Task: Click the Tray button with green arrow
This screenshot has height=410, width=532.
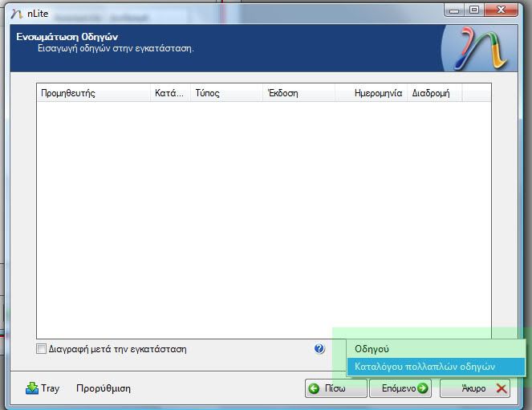Action: point(43,388)
